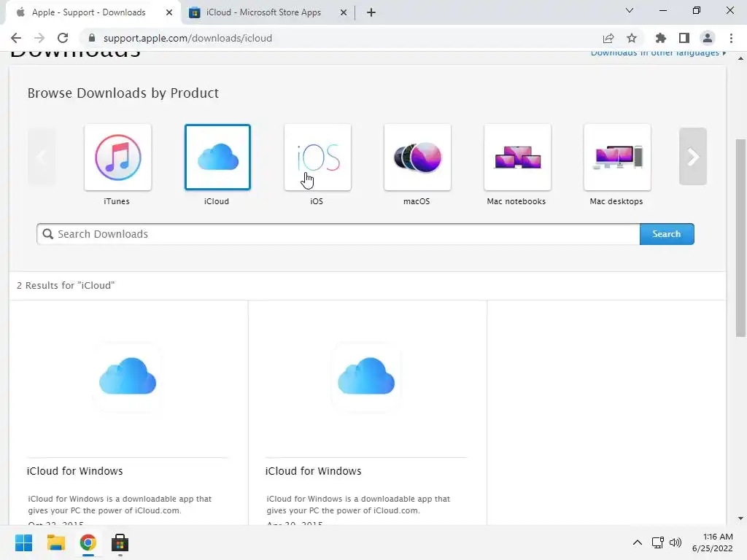The width and height of the screenshot is (747, 560).
Task: Open the clock and date panel
Action: 713,542
